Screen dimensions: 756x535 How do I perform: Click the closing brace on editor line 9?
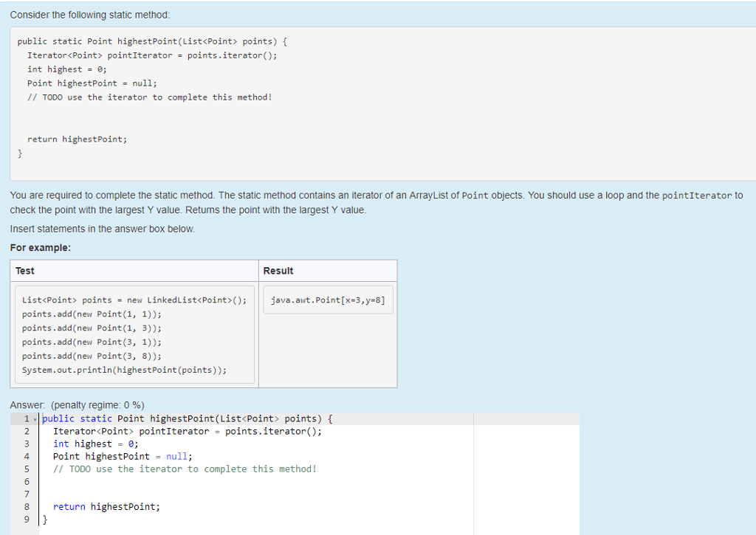pos(44,520)
